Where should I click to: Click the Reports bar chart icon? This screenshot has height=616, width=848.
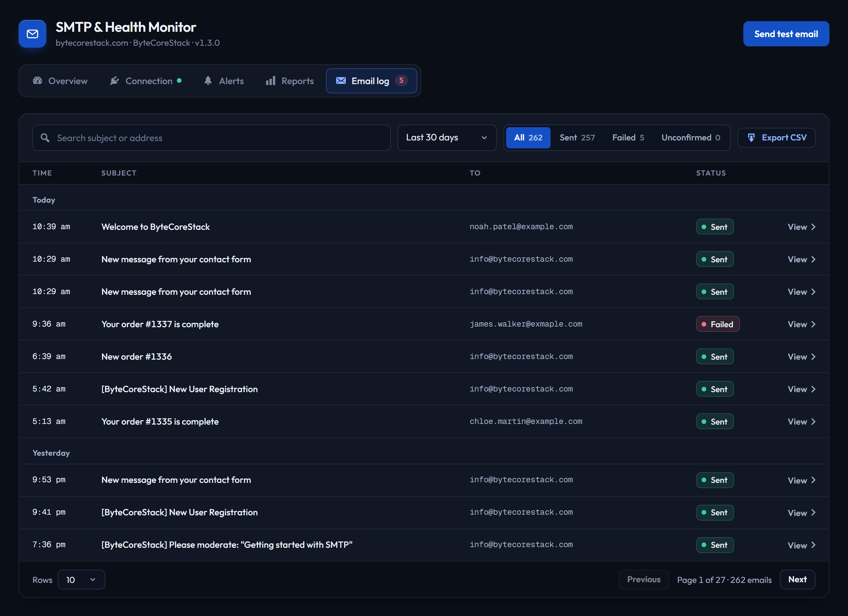point(271,81)
